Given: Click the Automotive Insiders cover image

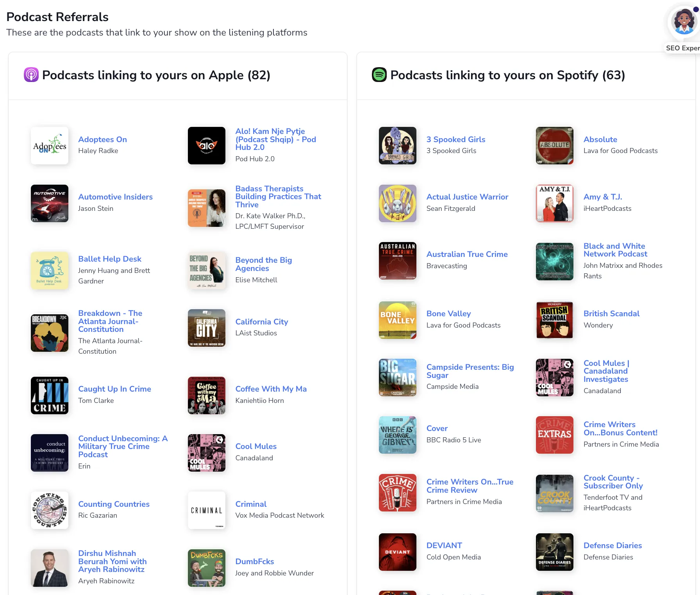Looking at the screenshot, I should 50,203.
